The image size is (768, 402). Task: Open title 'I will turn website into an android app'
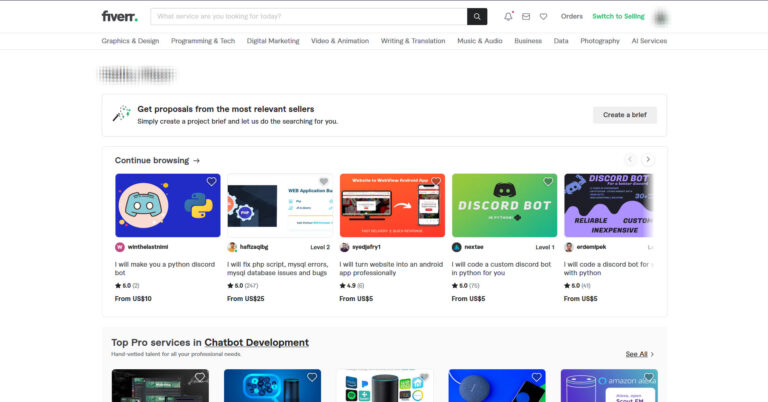click(x=391, y=269)
